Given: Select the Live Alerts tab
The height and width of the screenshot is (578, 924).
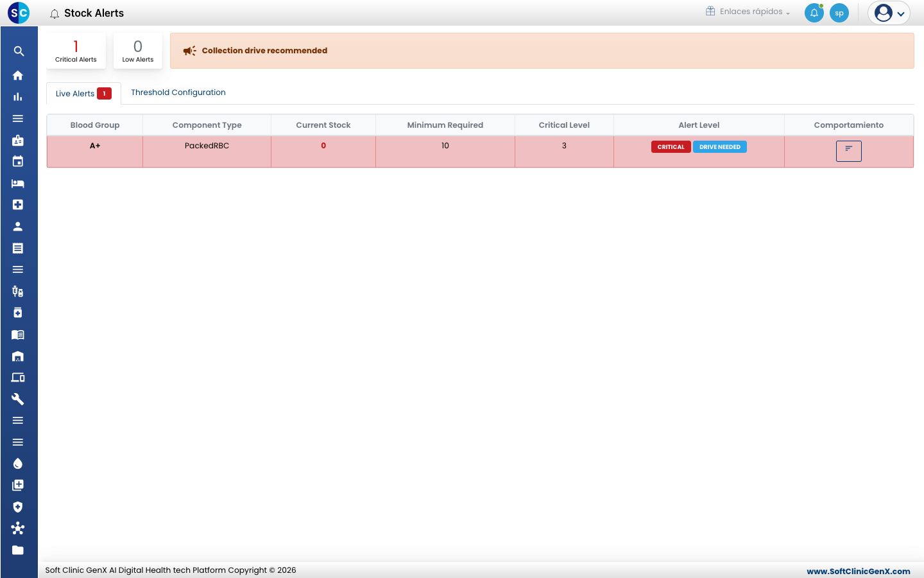Looking at the screenshot, I should click(x=83, y=94).
